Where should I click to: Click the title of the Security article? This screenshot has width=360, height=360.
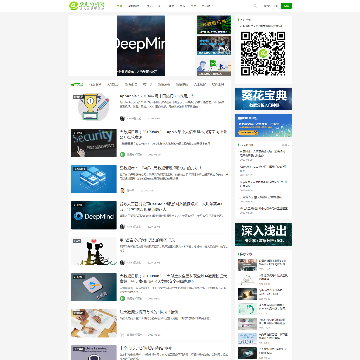(173, 134)
